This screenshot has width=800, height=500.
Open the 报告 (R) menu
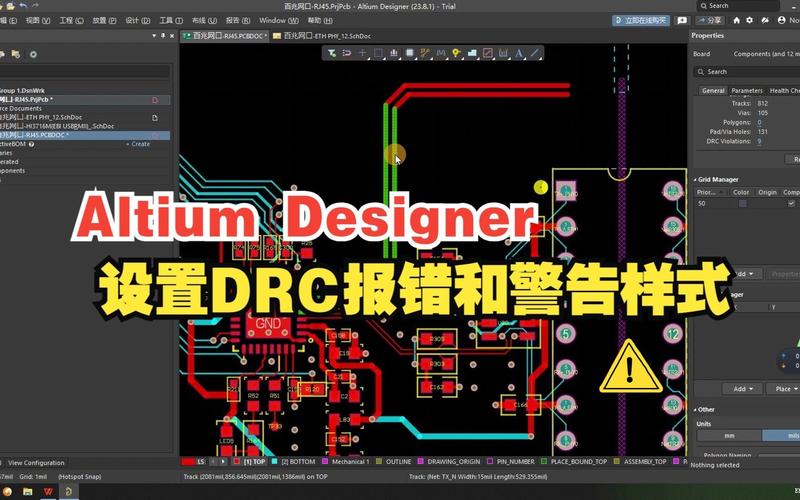click(x=238, y=20)
